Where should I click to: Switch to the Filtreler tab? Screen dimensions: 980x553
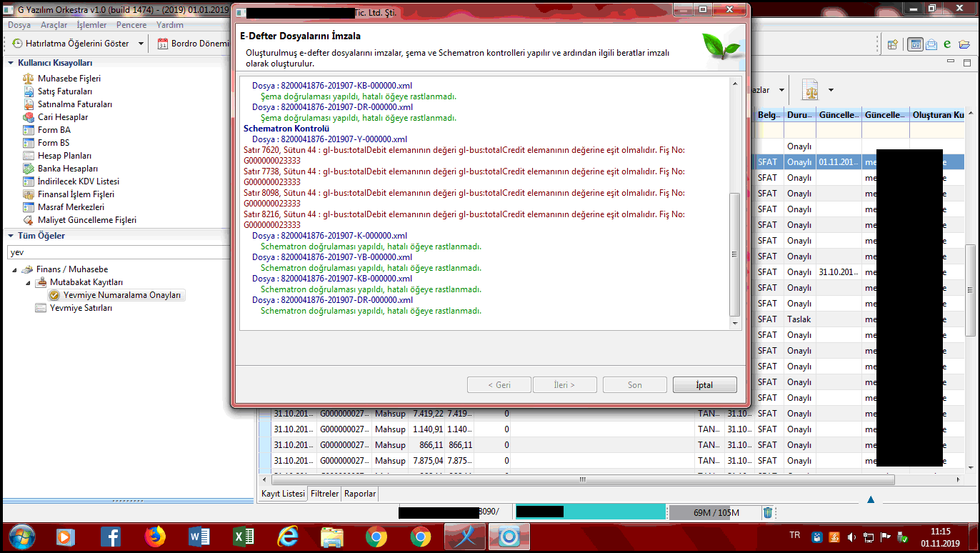pos(324,494)
